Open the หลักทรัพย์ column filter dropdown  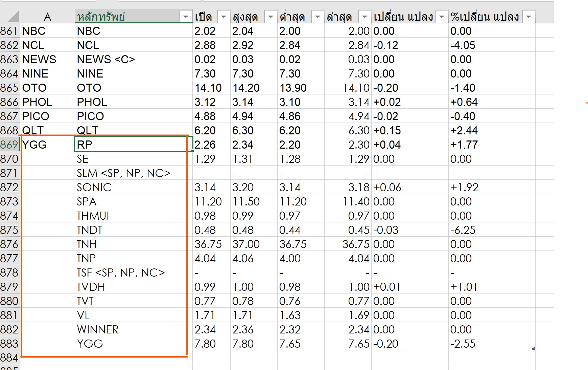tap(185, 17)
